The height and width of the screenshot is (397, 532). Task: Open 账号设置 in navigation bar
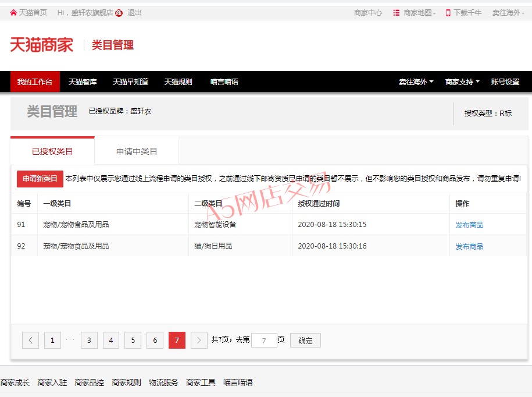pyautogui.click(x=505, y=82)
